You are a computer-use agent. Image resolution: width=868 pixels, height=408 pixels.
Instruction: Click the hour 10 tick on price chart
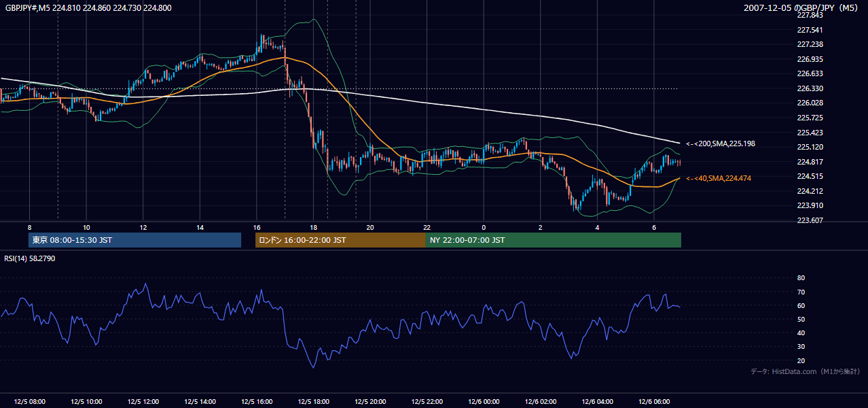(x=86, y=227)
